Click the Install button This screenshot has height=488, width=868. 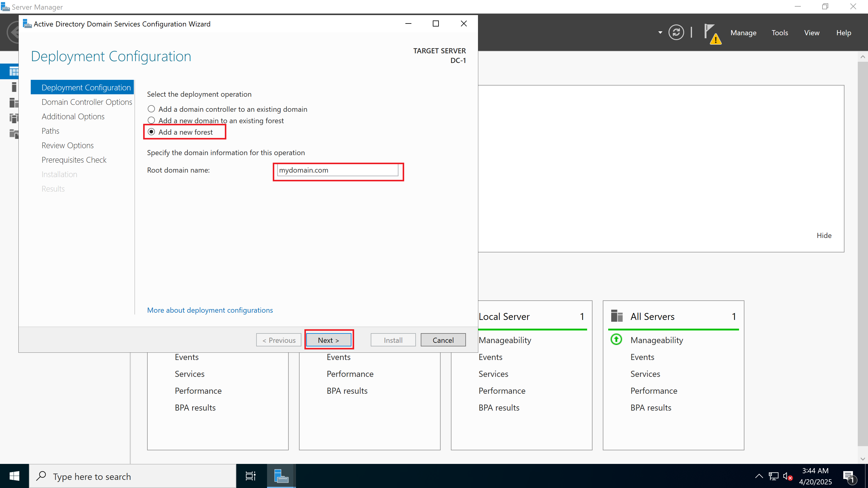(393, 340)
